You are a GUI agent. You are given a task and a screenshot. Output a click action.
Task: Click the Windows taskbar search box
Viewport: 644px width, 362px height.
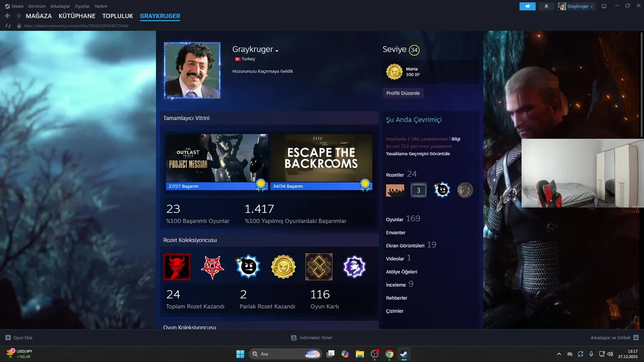(x=285, y=354)
